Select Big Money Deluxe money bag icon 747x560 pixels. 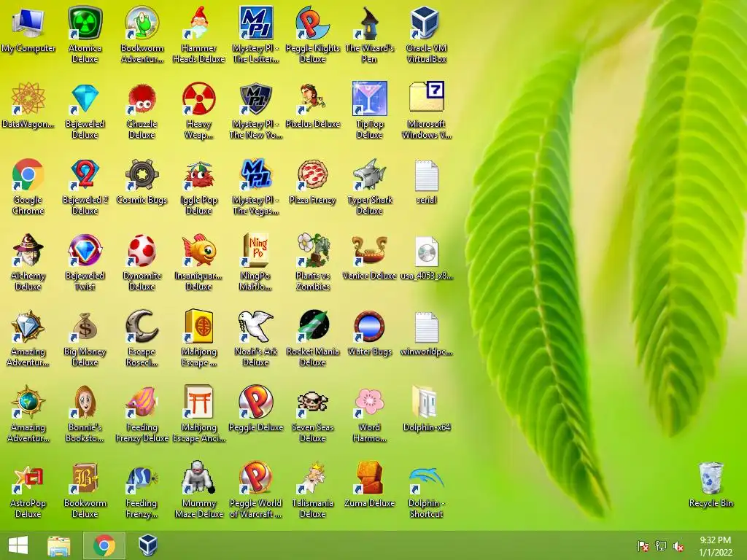[x=85, y=327]
